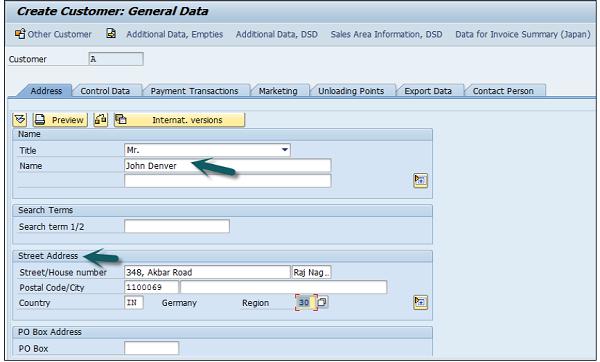Switch to the Contact Person tab
Image resolution: width=600 pixels, height=362 pixels.
503,91
